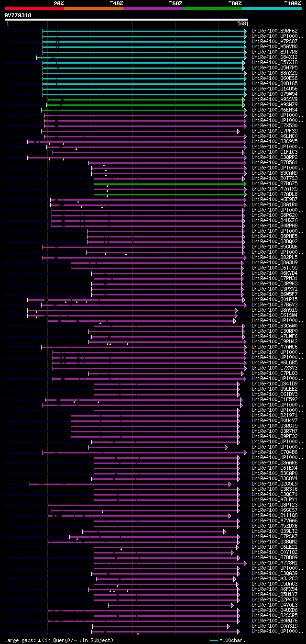
Task: Open the UniRef100_C7PF39 hit
Action: (274, 131)
